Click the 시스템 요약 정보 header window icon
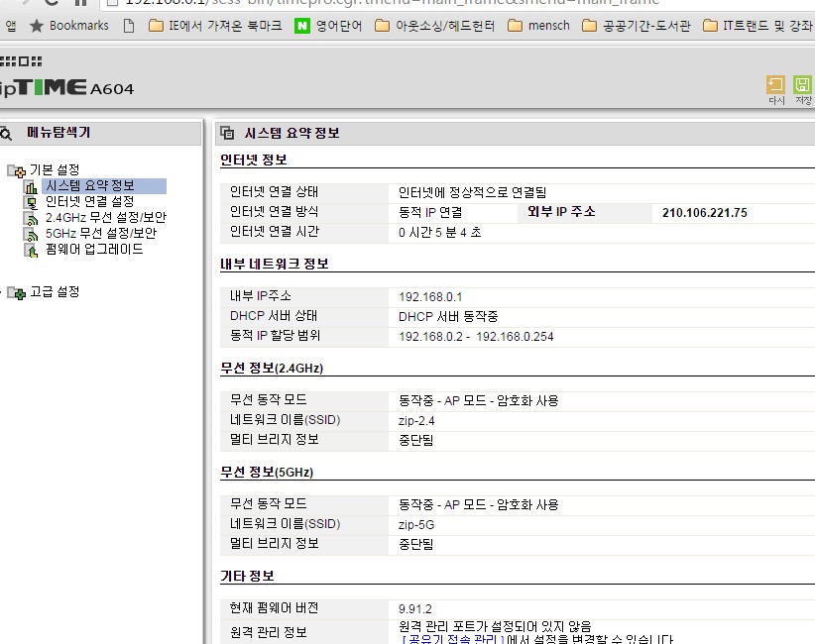This screenshot has width=815, height=644. click(227, 133)
